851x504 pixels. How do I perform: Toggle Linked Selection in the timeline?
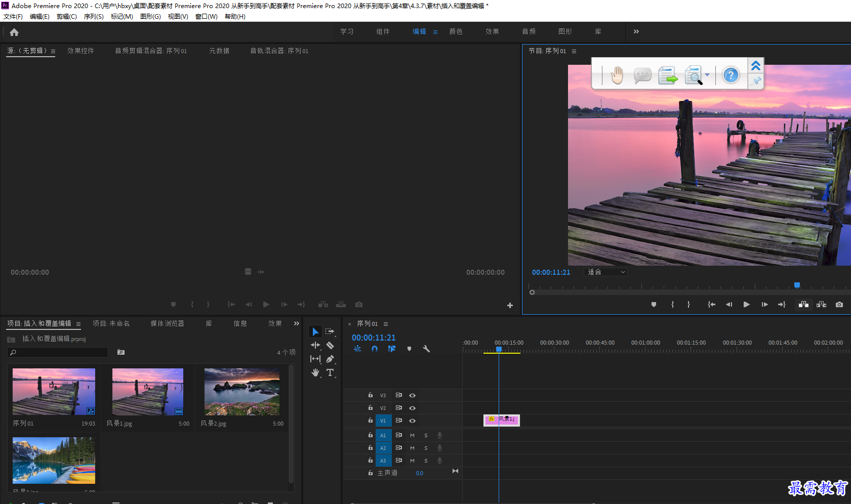click(x=392, y=349)
